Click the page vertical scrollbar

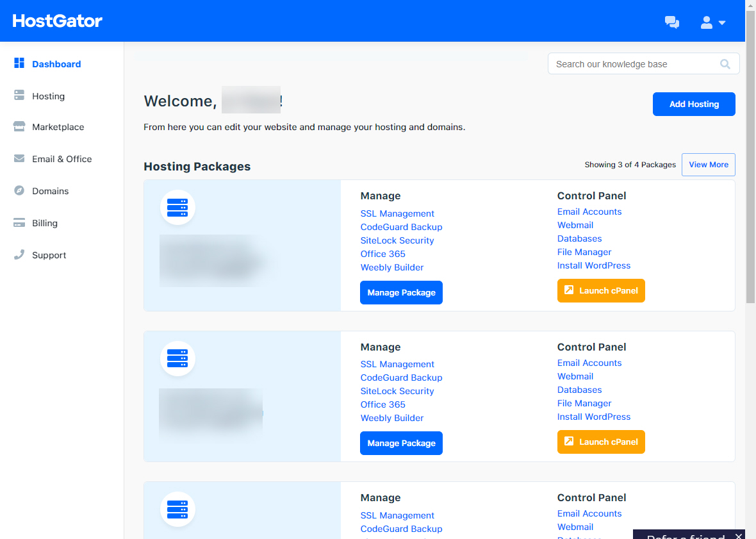pyautogui.click(x=750, y=156)
